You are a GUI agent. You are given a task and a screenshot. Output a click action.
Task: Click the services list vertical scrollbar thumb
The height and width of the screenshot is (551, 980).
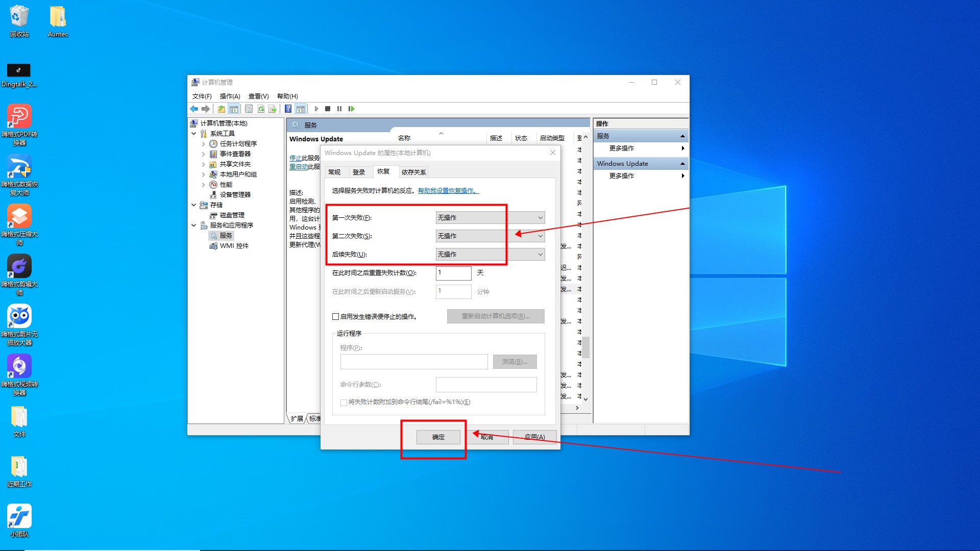(x=586, y=347)
